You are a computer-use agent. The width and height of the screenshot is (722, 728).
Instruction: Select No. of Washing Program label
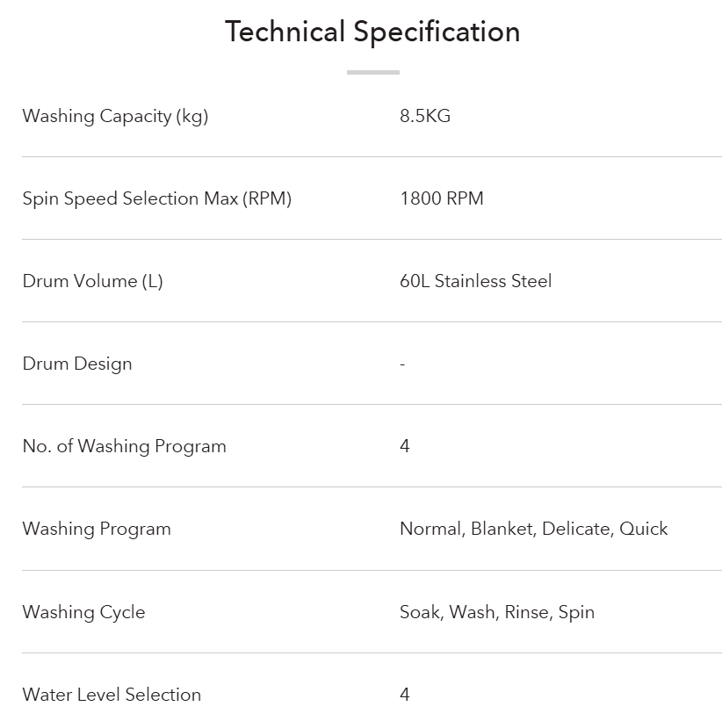pyautogui.click(x=124, y=447)
